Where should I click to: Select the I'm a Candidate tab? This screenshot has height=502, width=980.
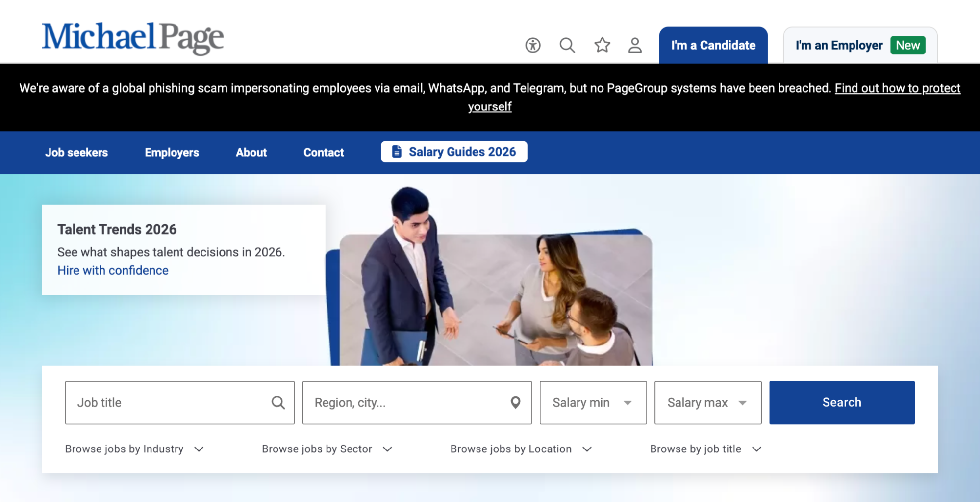pos(713,45)
